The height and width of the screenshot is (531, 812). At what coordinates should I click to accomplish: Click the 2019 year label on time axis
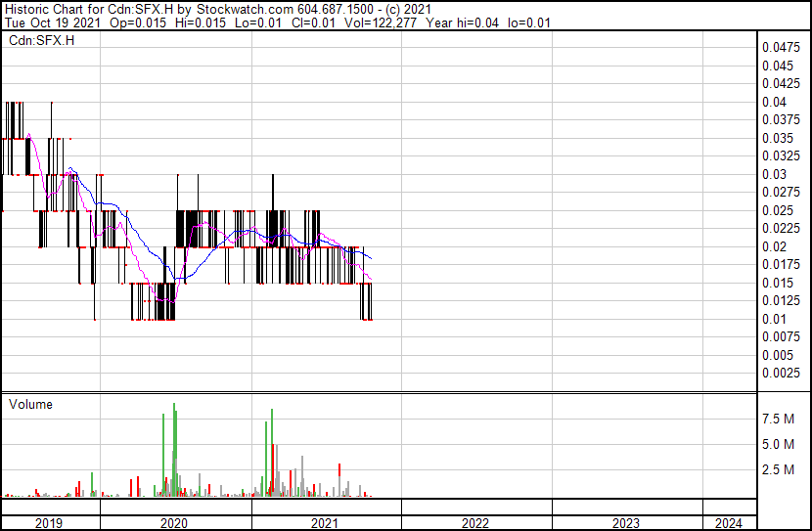tap(49, 523)
